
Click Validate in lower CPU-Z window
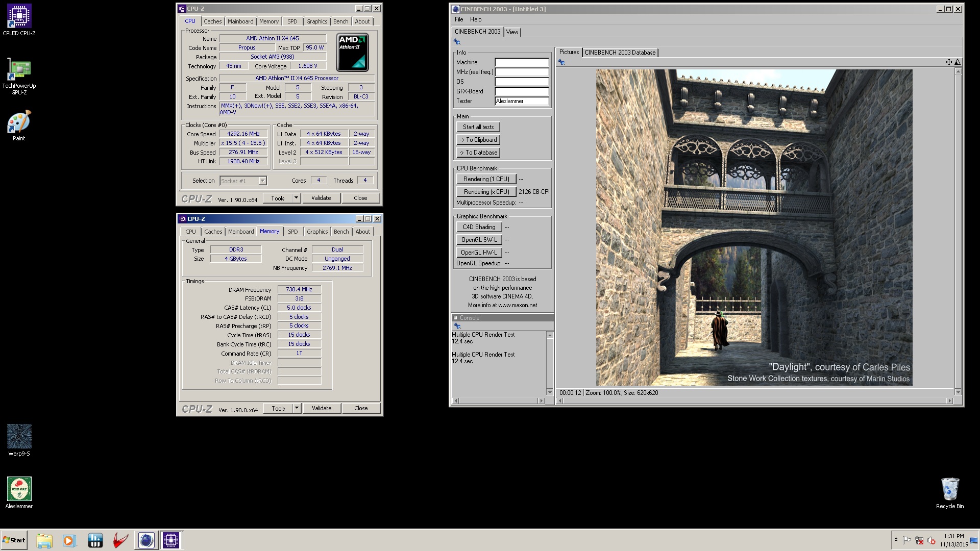(x=322, y=408)
